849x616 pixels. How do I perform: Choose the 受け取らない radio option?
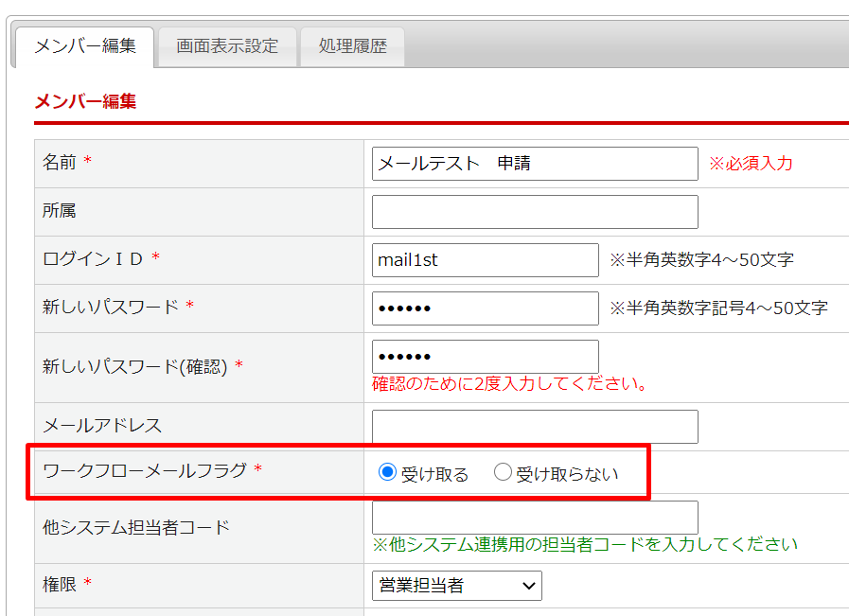click(x=504, y=473)
